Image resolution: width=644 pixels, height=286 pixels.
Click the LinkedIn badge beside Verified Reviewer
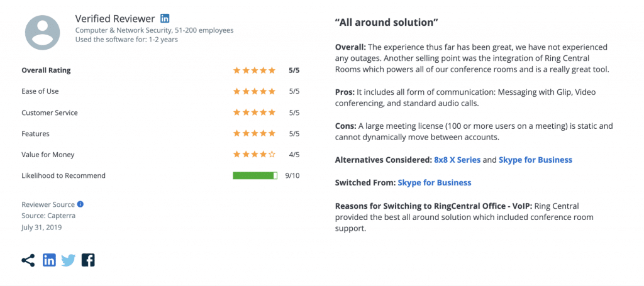[x=165, y=18]
